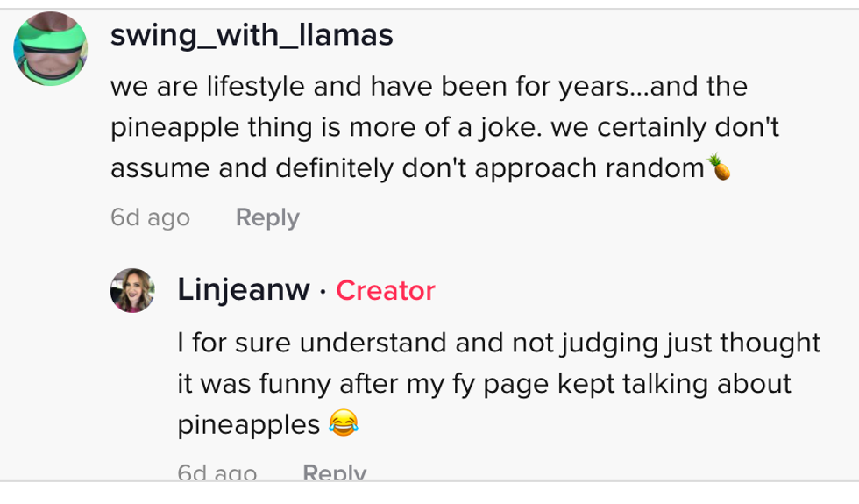Reply to Linjeanw's creator comment
The width and height of the screenshot is (859, 504).
[x=334, y=473]
